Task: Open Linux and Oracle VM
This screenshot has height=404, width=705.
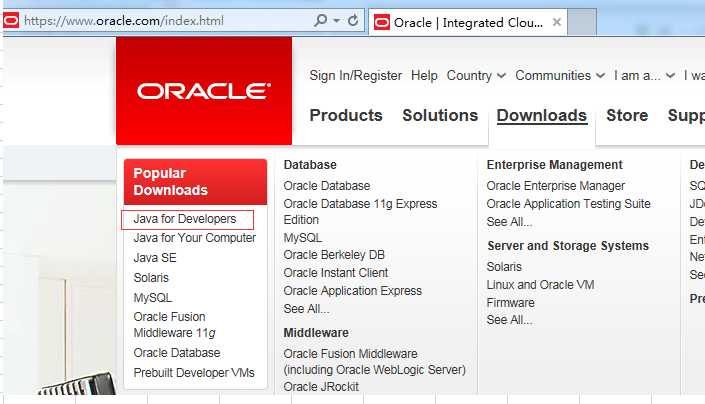Action: tap(540, 284)
